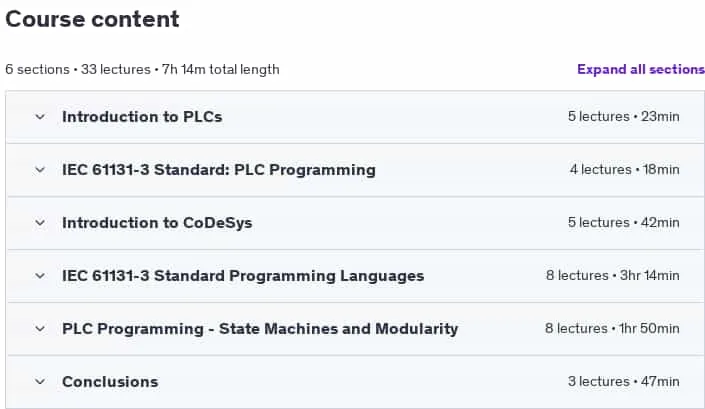Click the 3 lectures • 47min label
Image resolution: width=705 pixels, height=409 pixels.
click(623, 382)
